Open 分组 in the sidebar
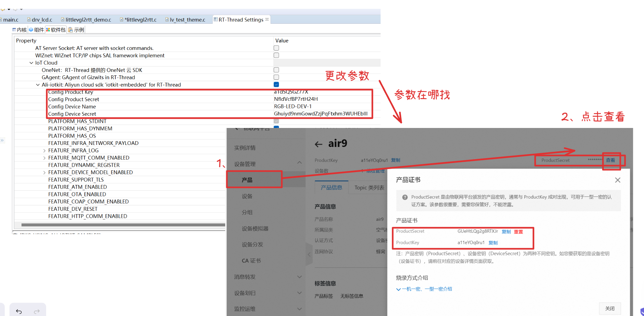The width and height of the screenshot is (644, 316). 247,212
